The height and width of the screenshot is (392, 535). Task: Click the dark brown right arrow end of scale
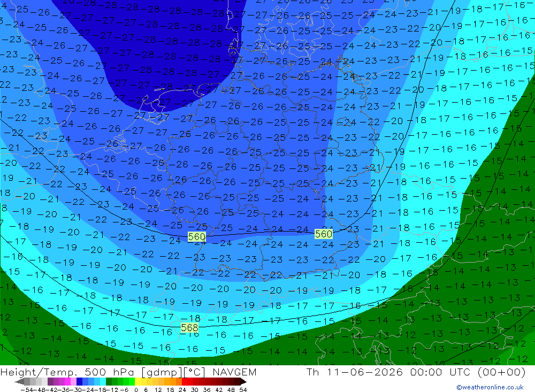pyautogui.click(x=243, y=381)
